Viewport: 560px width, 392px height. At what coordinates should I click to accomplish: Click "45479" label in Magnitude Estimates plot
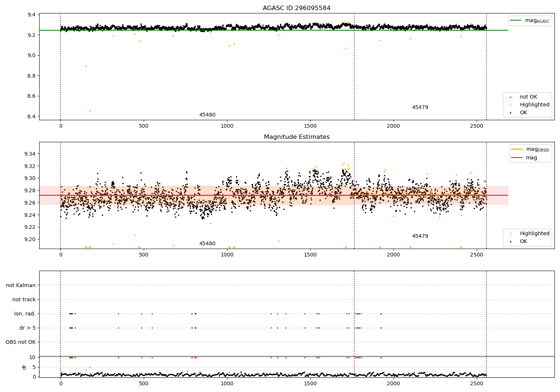coord(420,236)
